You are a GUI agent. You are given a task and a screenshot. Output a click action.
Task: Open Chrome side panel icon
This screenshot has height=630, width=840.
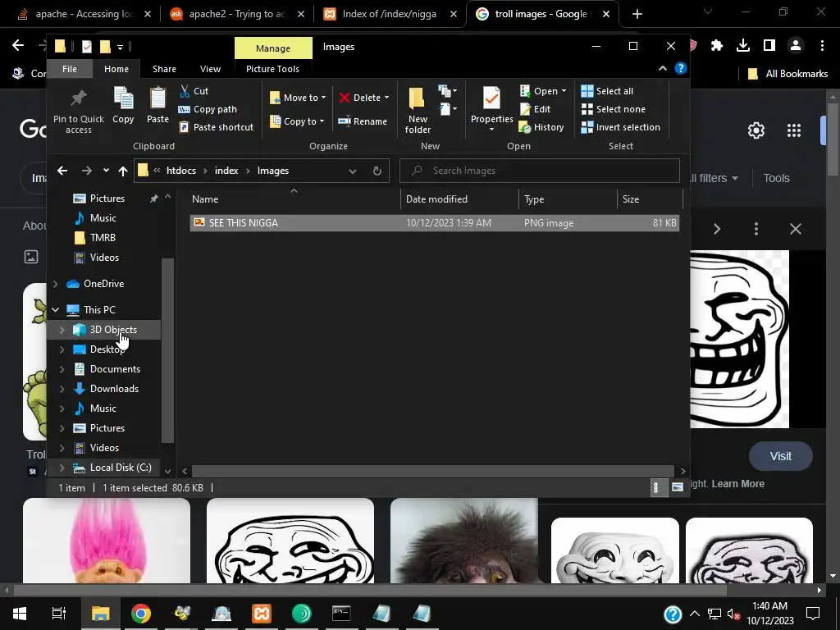(x=769, y=46)
